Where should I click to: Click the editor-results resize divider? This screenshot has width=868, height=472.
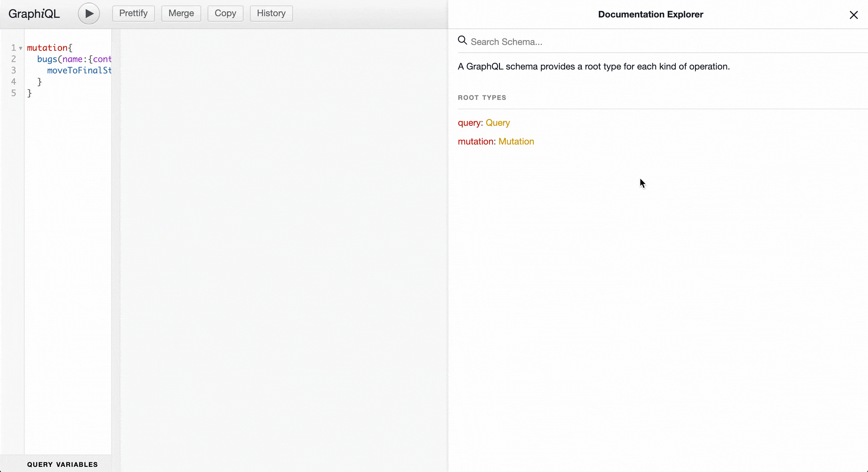pos(116,236)
